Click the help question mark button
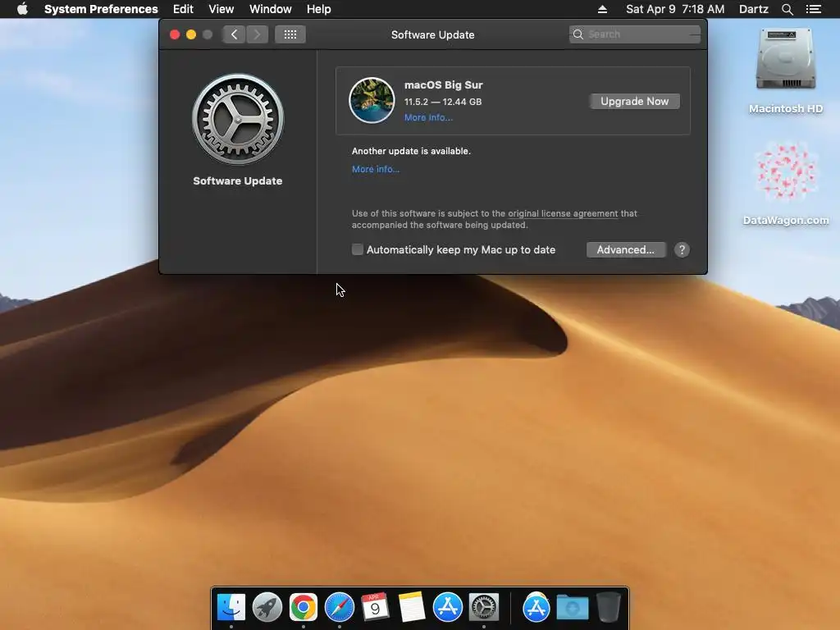 pos(682,249)
